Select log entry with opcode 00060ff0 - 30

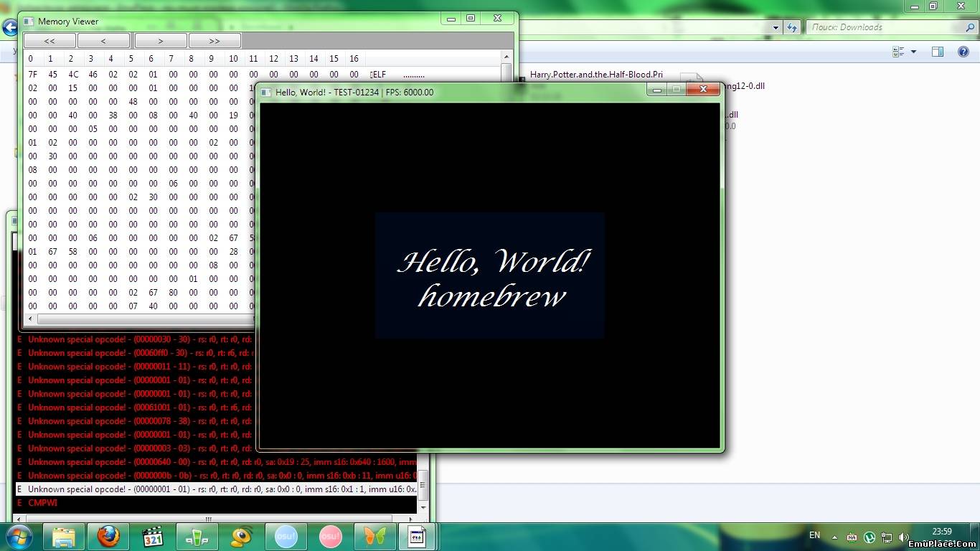[134, 353]
